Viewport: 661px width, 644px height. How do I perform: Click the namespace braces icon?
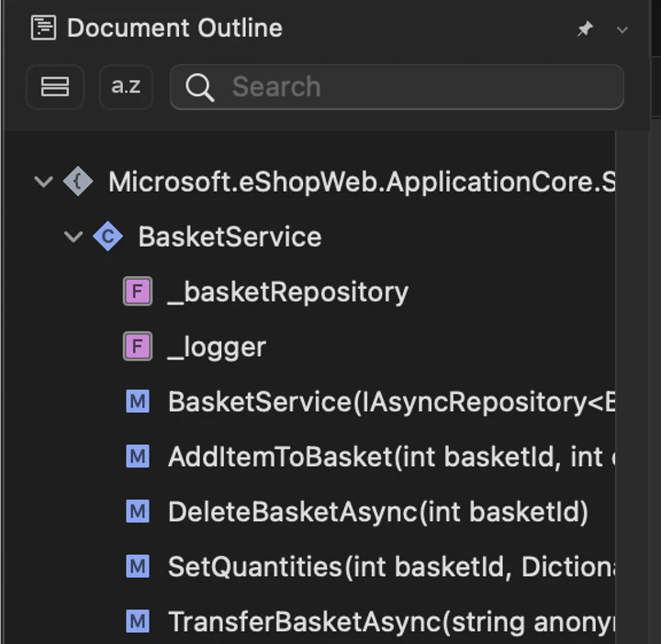click(78, 182)
